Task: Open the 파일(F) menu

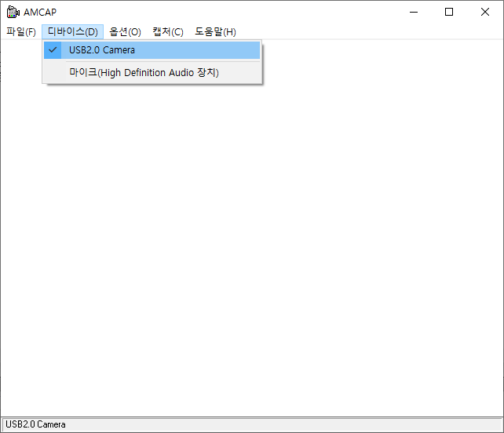Action: click(21, 31)
